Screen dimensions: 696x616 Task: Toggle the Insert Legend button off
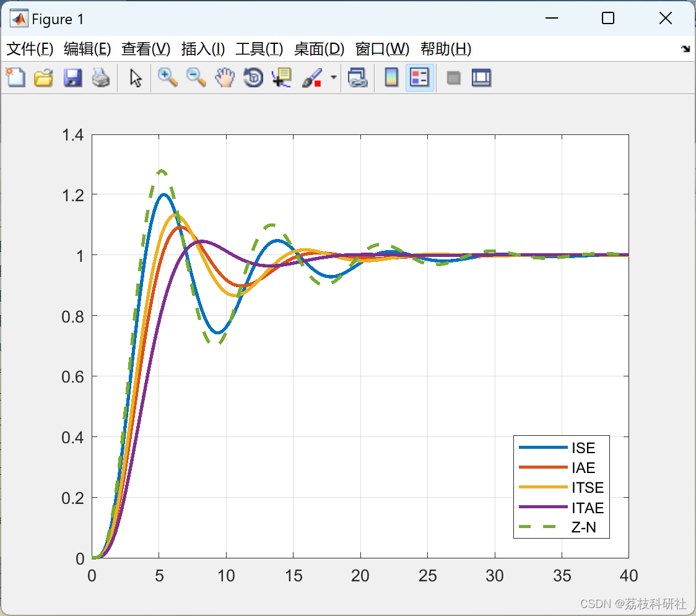[420, 77]
